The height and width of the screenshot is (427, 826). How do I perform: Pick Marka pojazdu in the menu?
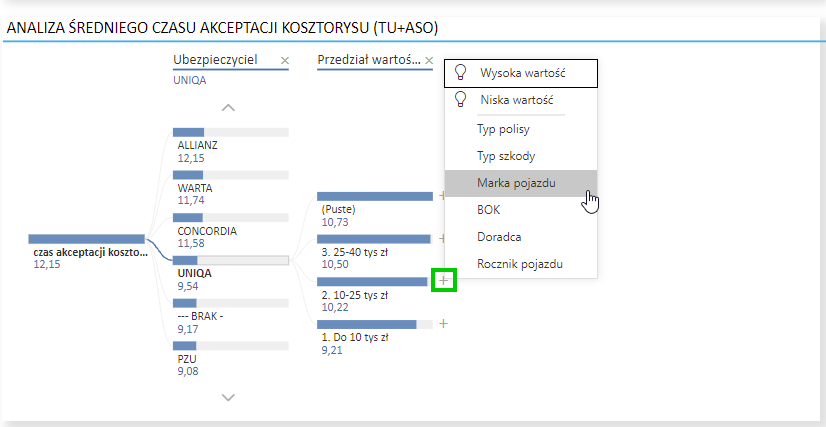tap(516, 183)
